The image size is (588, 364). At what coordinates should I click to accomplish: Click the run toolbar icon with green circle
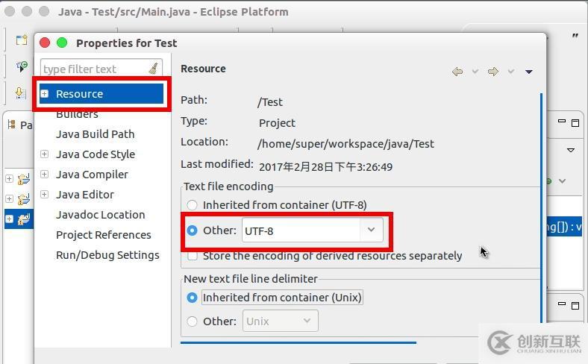(x=22, y=66)
